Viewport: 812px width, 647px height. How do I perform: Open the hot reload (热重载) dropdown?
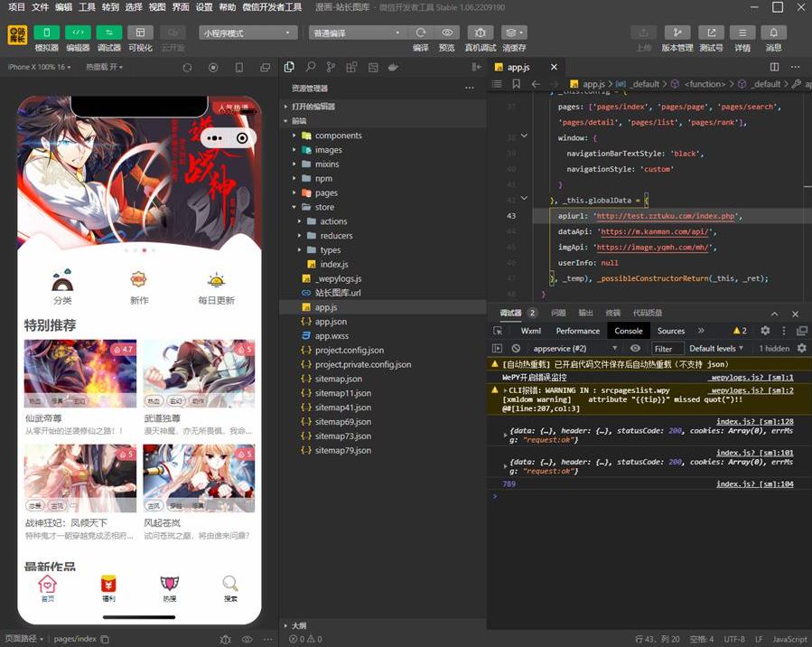click(104, 67)
